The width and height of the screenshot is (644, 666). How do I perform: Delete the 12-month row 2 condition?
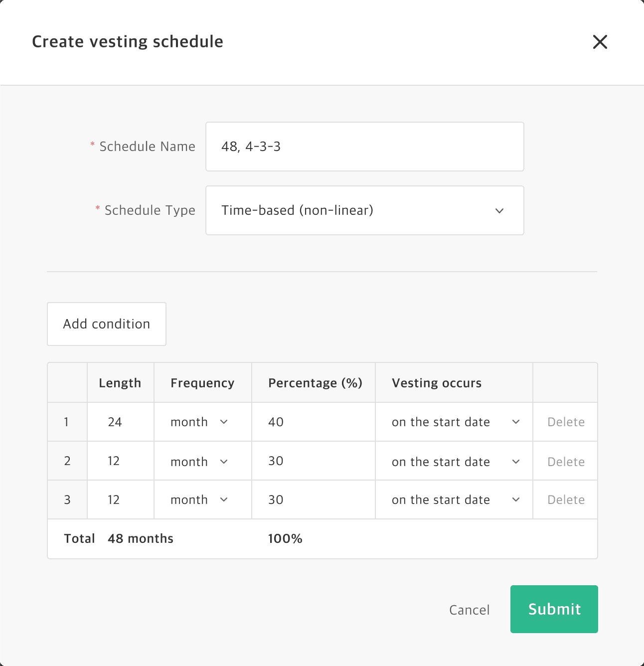[x=565, y=461]
